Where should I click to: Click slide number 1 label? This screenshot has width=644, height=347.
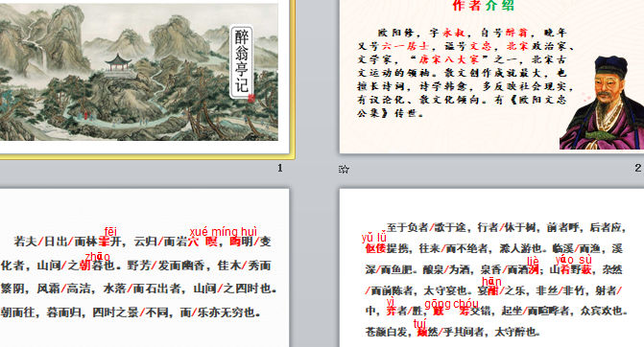point(279,168)
